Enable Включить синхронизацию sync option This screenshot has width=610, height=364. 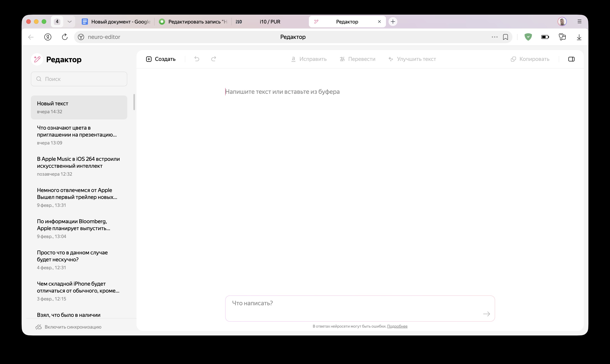coord(68,327)
